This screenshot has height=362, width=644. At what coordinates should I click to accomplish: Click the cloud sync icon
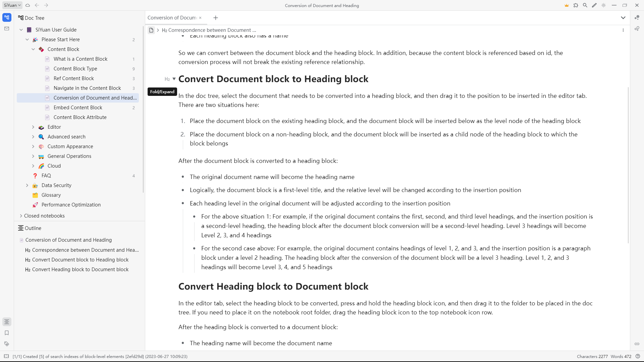coord(28,5)
